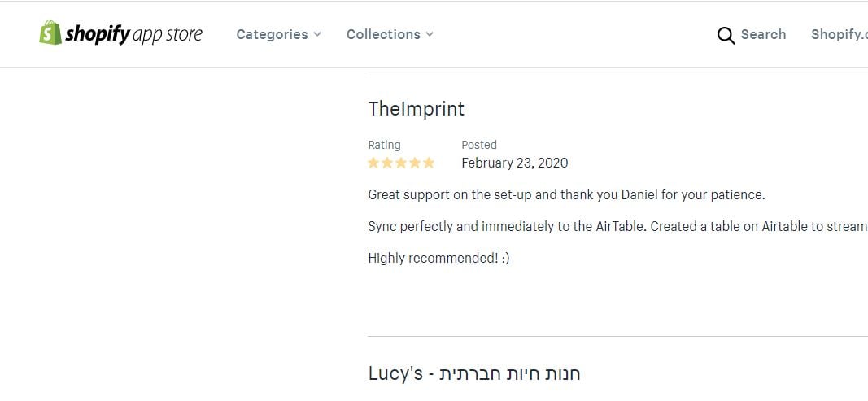Expand the Collections dropdown chevron

click(x=430, y=34)
